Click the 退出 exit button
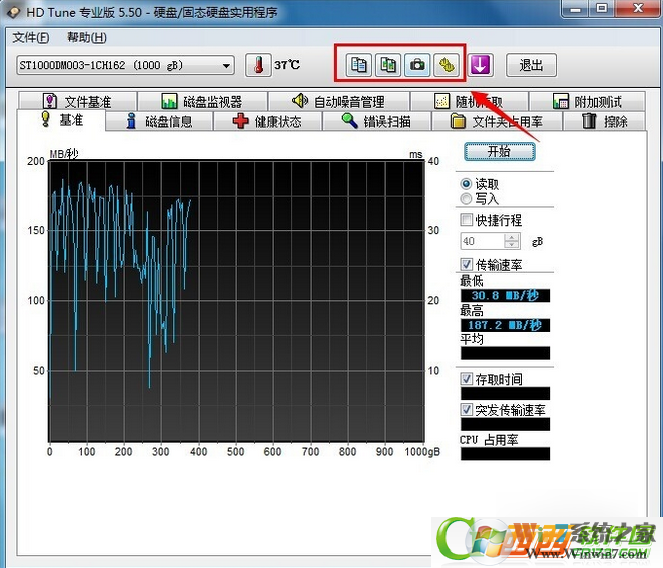The height and width of the screenshot is (568, 663). (531, 65)
